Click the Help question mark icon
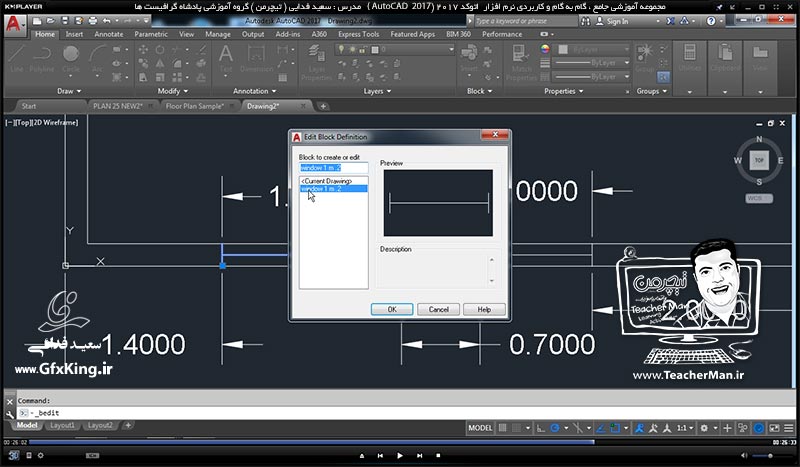Image resolution: width=800 pixels, height=467 pixels. pyautogui.click(x=711, y=21)
